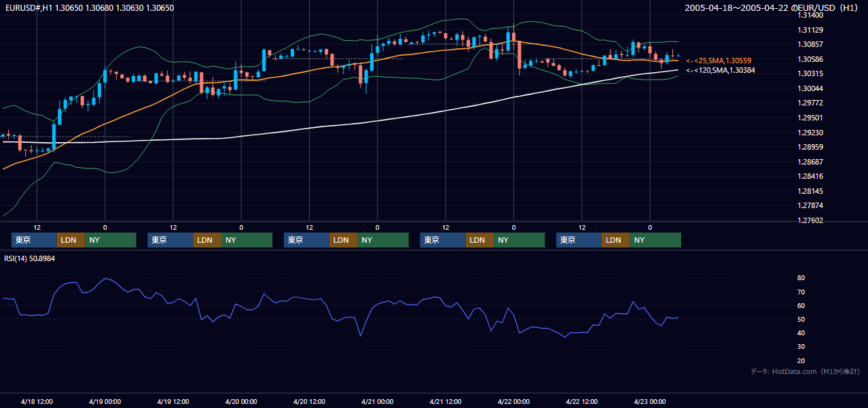868x408 pixels.
Task: Click the RSI scale value 20
Action: [x=801, y=360]
